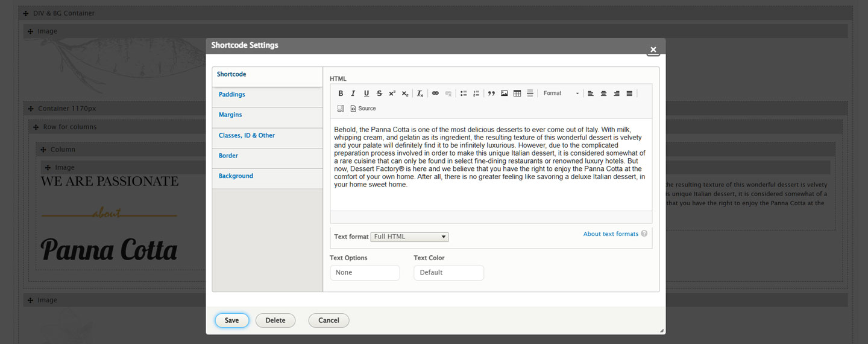868x344 pixels.
Task: Toggle underline formatting
Action: [366, 94]
